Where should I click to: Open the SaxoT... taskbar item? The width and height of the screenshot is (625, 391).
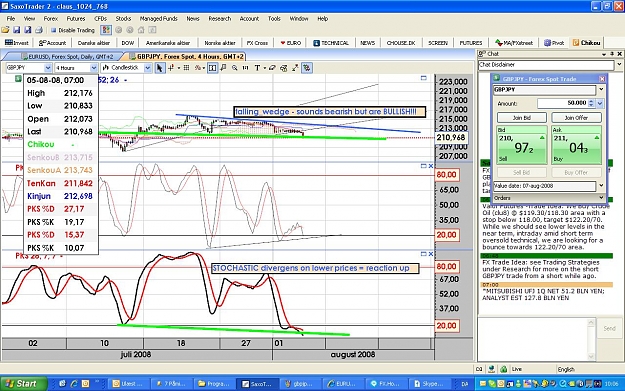coord(257,384)
